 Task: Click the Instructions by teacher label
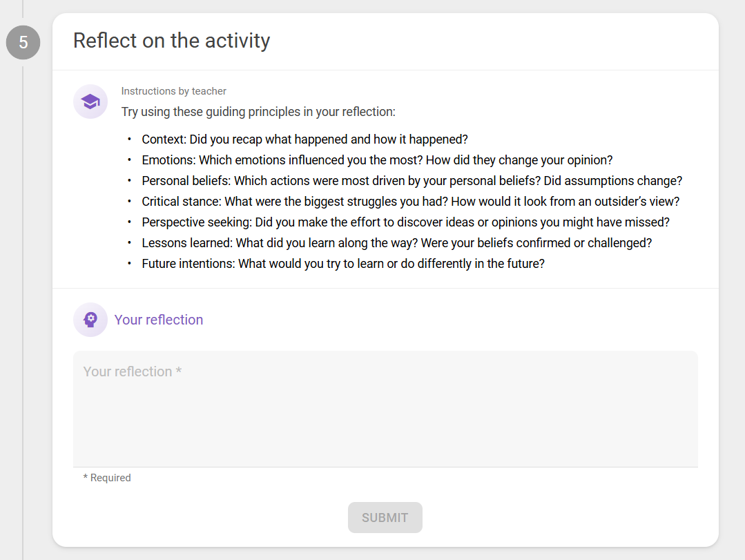(173, 91)
